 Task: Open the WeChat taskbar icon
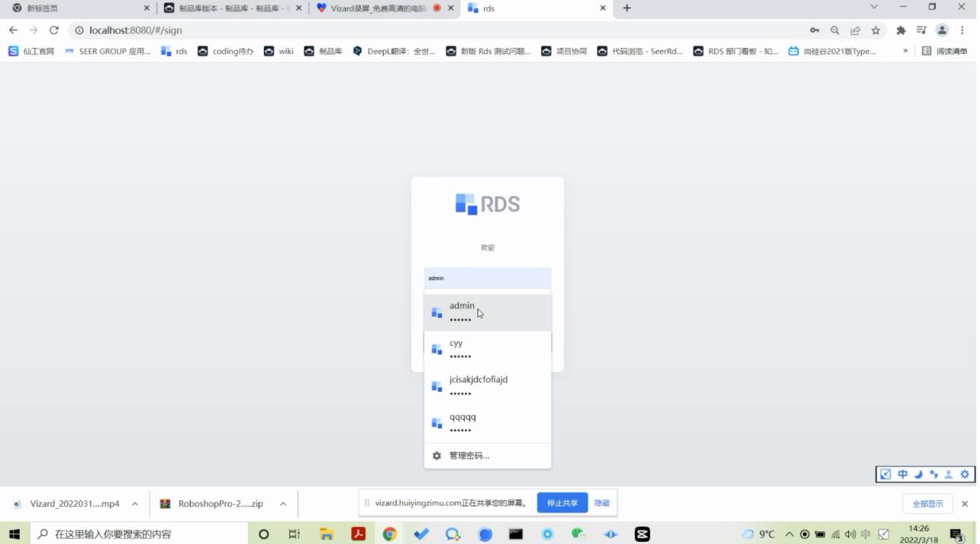pos(579,534)
